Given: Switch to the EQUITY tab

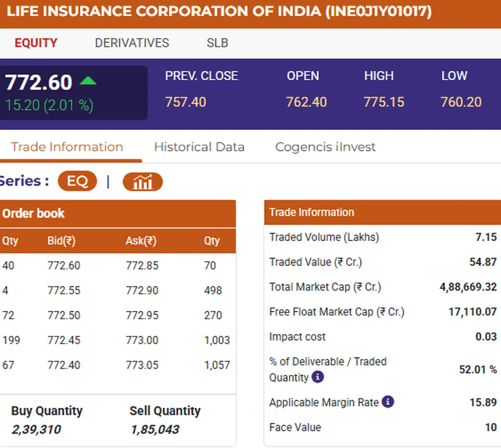Looking at the screenshot, I should click(36, 43).
